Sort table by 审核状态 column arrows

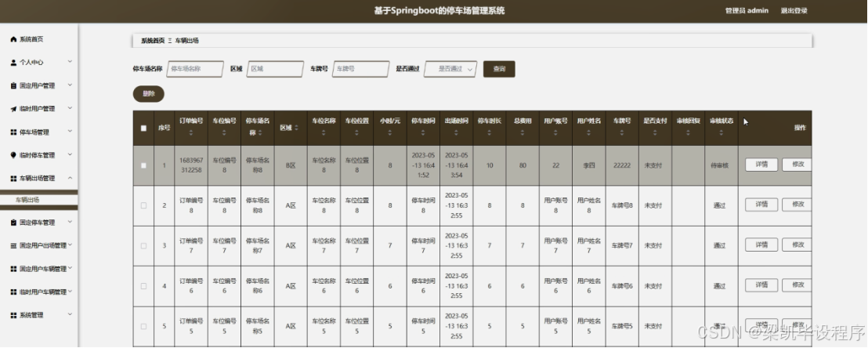pos(722,133)
